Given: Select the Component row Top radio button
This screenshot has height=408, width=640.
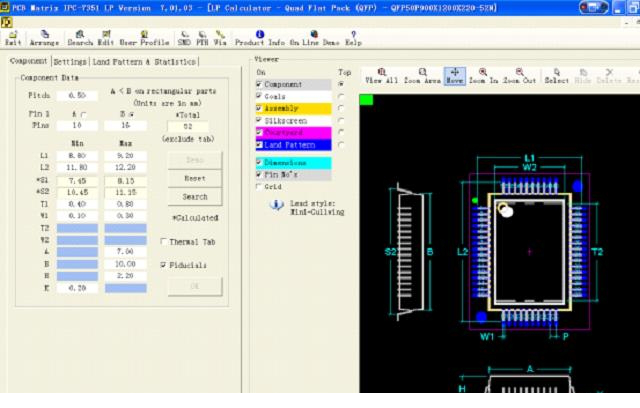Looking at the screenshot, I should point(341,84).
